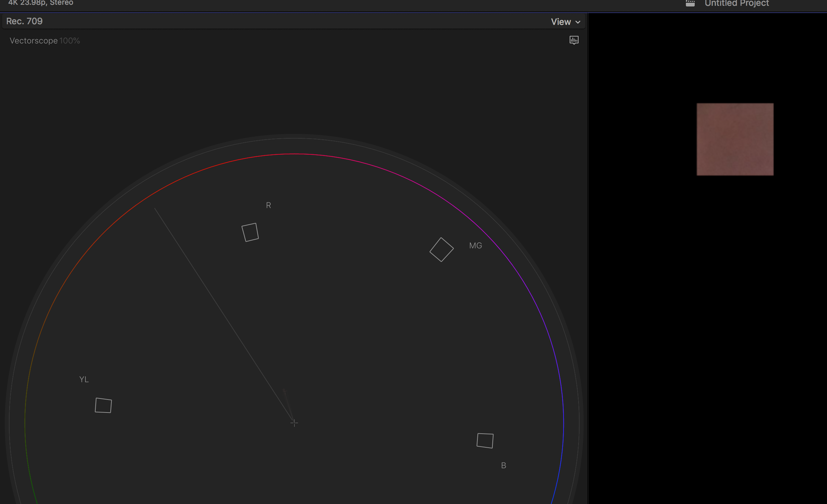Click the scope settings icon
827x504 pixels.
[574, 40]
